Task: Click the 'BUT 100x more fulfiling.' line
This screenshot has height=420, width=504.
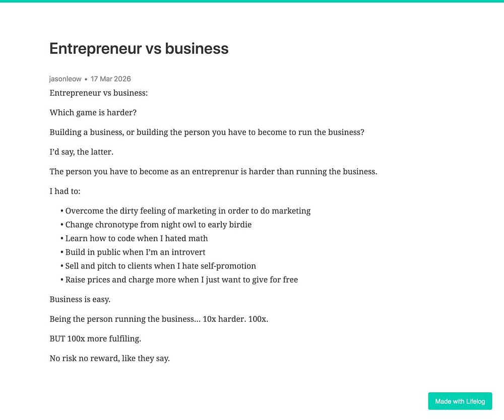Action: coord(95,339)
